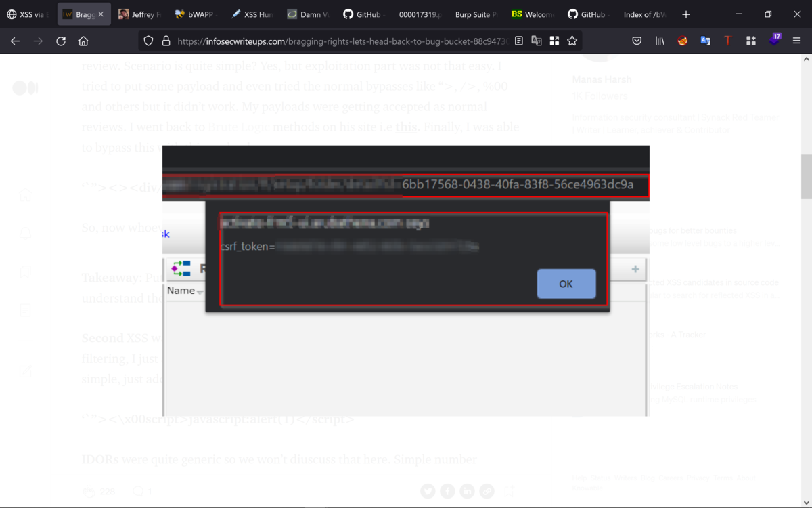Switch to the Damn Vulnerable tab
The image size is (812, 508).
point(308,14)
